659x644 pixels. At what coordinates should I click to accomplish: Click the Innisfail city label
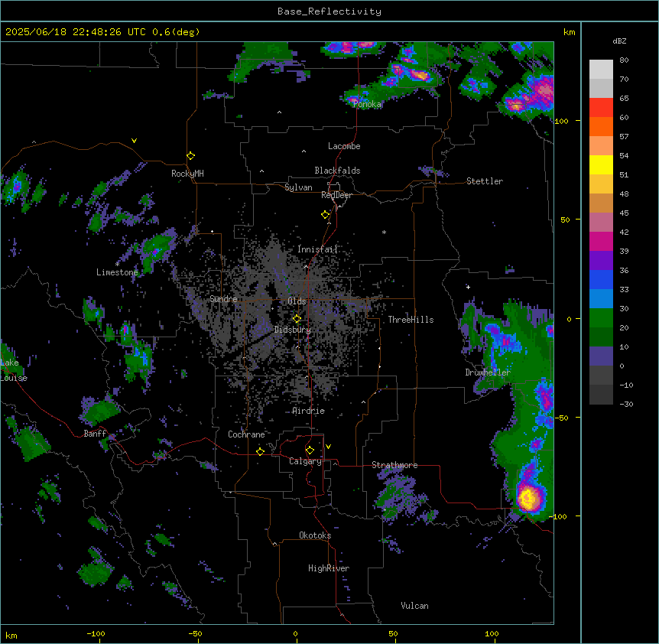click(x=317, y=249)
